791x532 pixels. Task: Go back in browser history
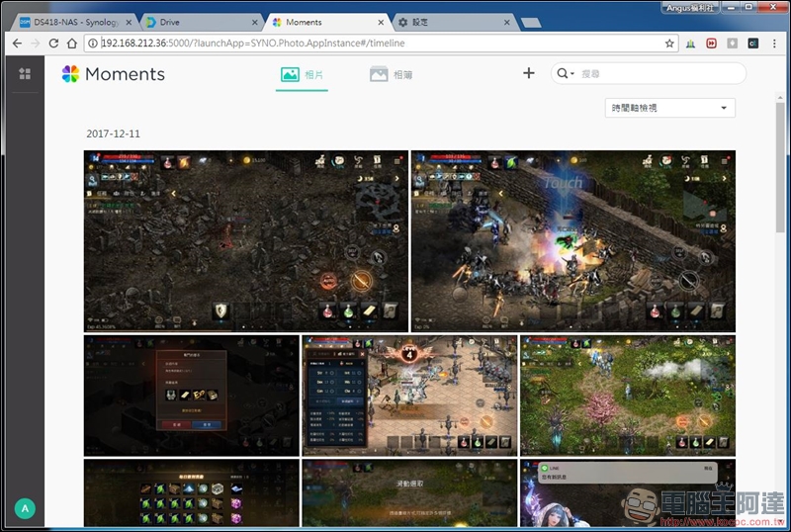click(17, 44)
